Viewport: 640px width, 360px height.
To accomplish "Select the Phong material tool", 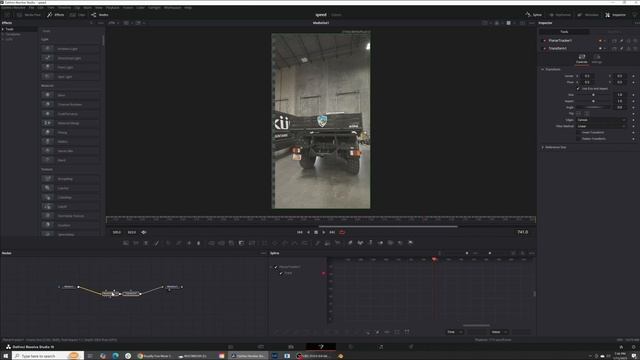I will (x=70, y=132).
